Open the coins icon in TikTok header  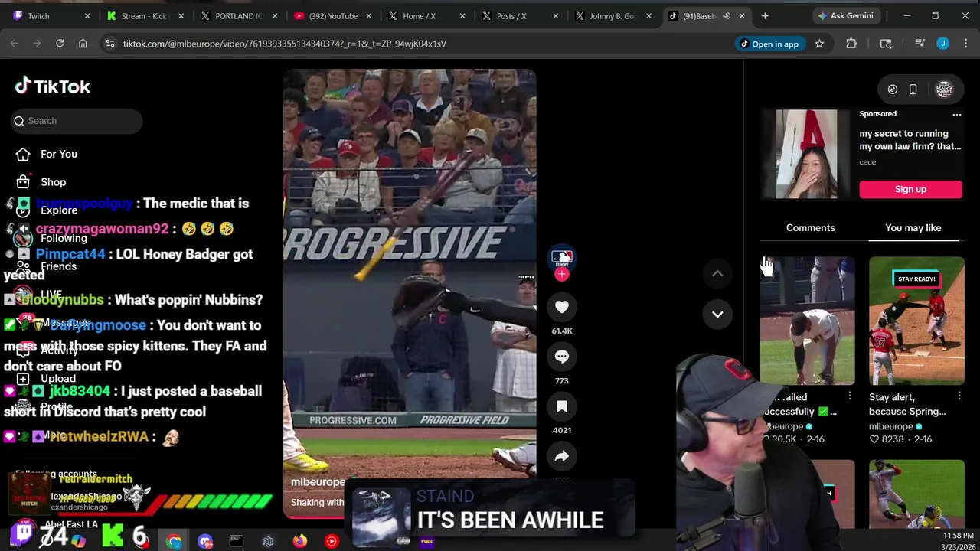point(893,90)
